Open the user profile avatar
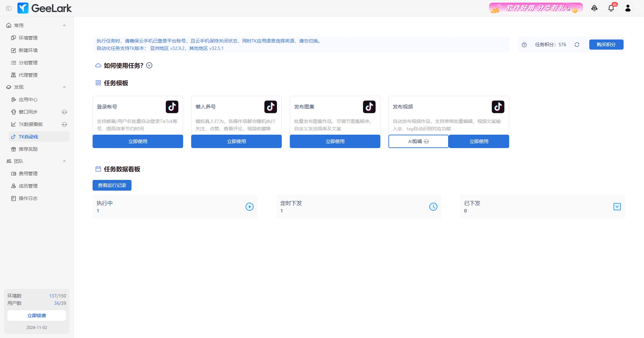This screenshot has height=338, width=644. [628, 8]
